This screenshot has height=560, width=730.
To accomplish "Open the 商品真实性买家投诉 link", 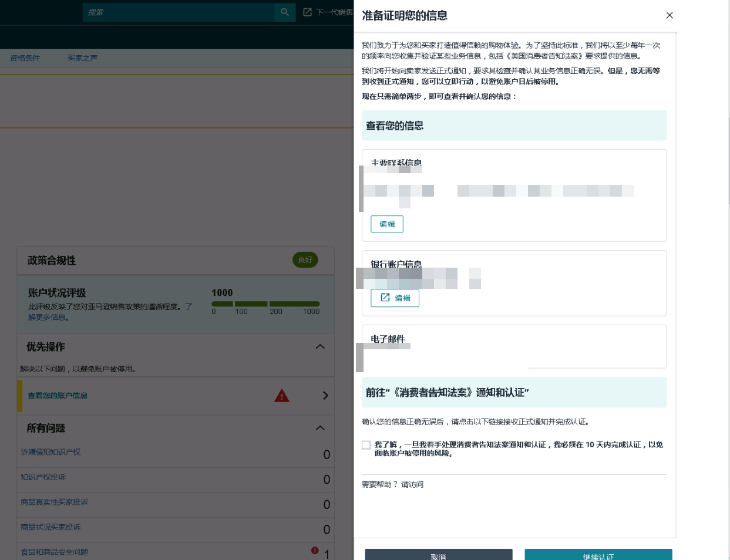I will pos(55,502).
